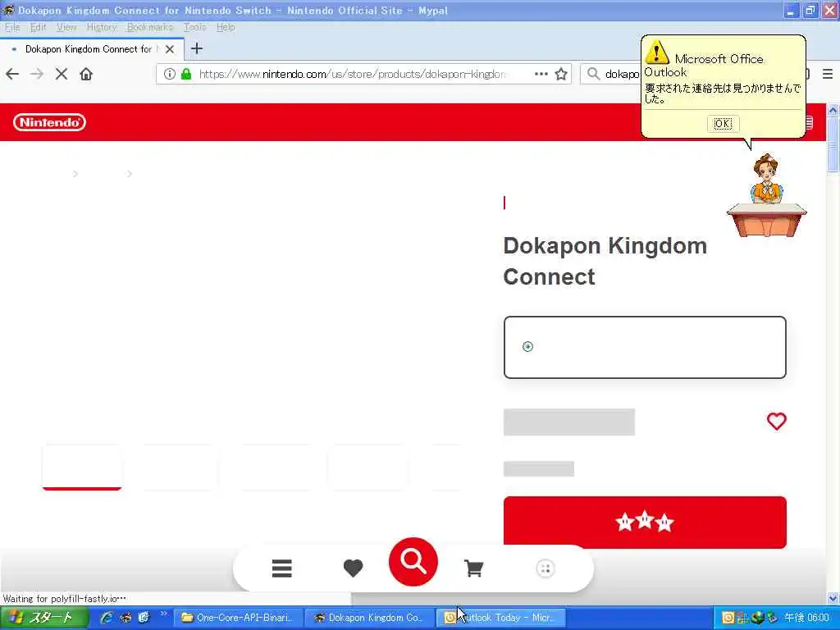The image size is (840, 630).
Task: Open the View menu
Action: pyautogui.click(x=66, y=27)
